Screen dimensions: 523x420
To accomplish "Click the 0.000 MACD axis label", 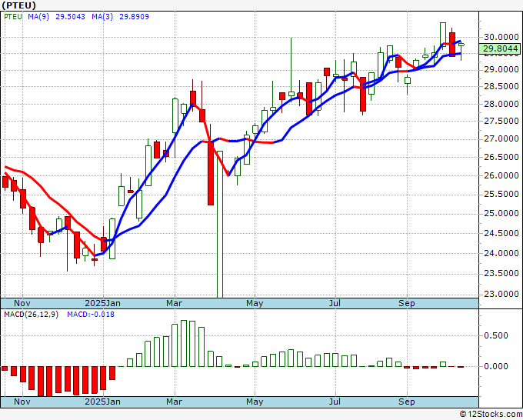I will coord(496,366).
